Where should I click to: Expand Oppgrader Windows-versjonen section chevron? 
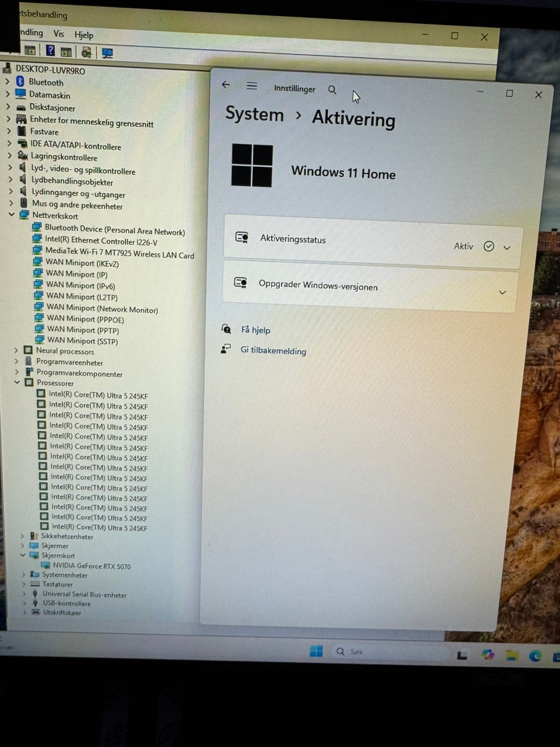click(x=502, y=292)
